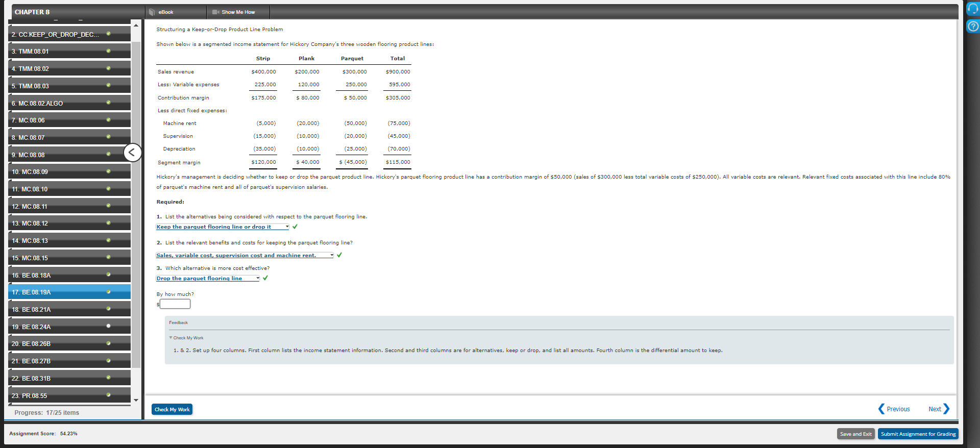This screenshot has height=448, width=980.
Task: Select item 15 MC.08.15
Action: (69, 258)
